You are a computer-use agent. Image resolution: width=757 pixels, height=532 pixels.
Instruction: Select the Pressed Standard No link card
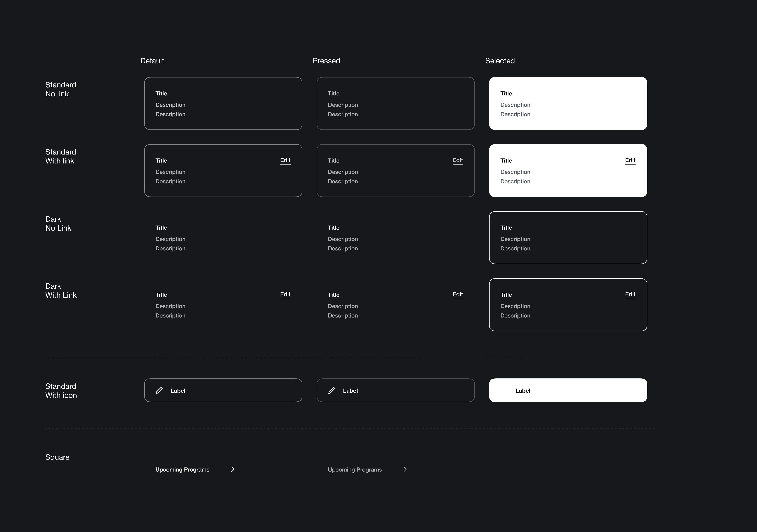(x=396, y=103)
